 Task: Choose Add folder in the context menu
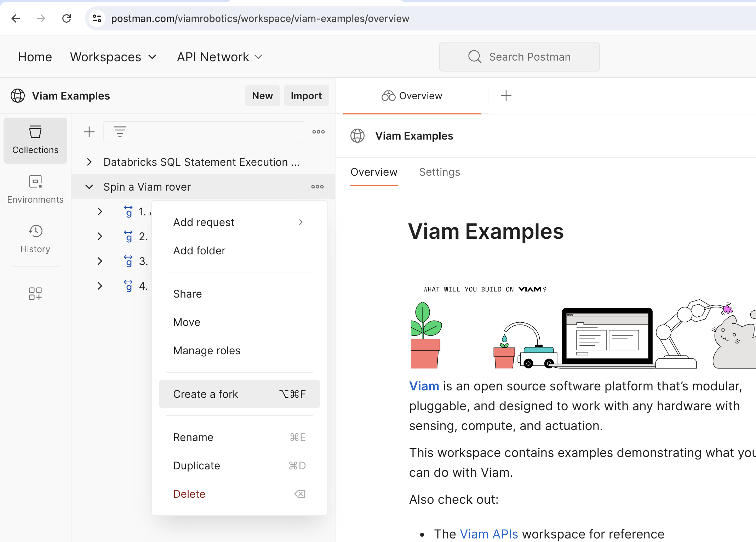pyautogui.click(x=240, y=250)
